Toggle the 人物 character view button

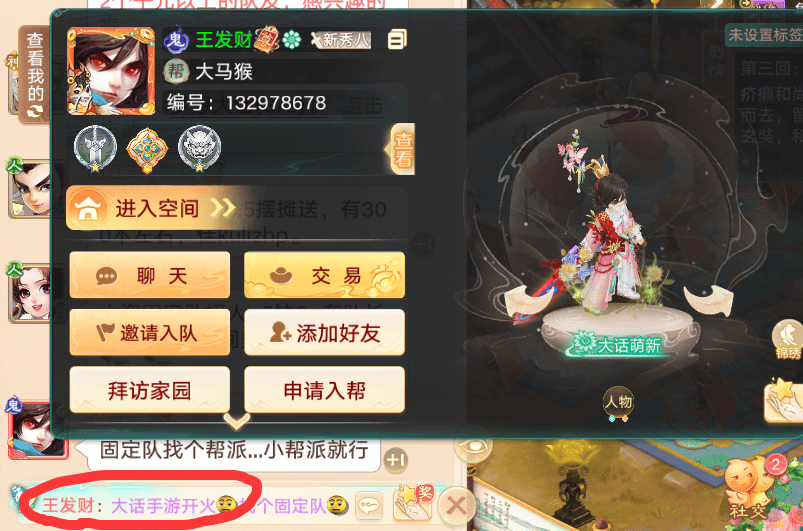coord(619,403)
